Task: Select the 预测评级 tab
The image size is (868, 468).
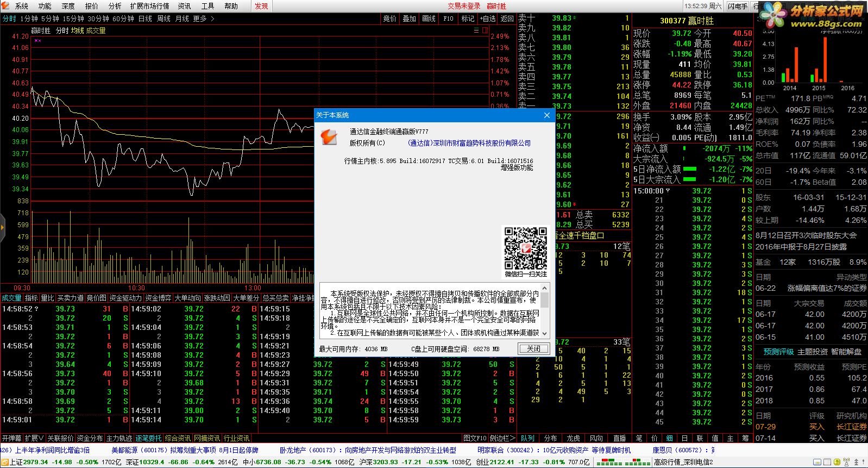Action: (778, 352)
